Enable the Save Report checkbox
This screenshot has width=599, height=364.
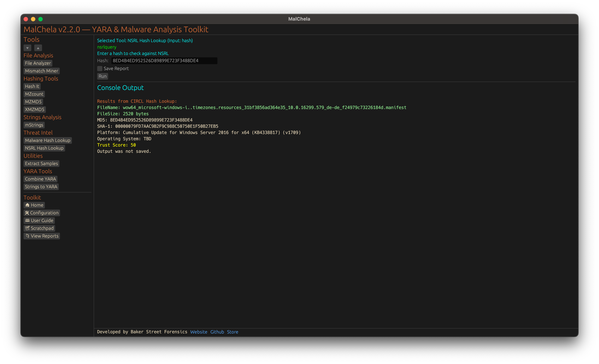coord(100,68)
